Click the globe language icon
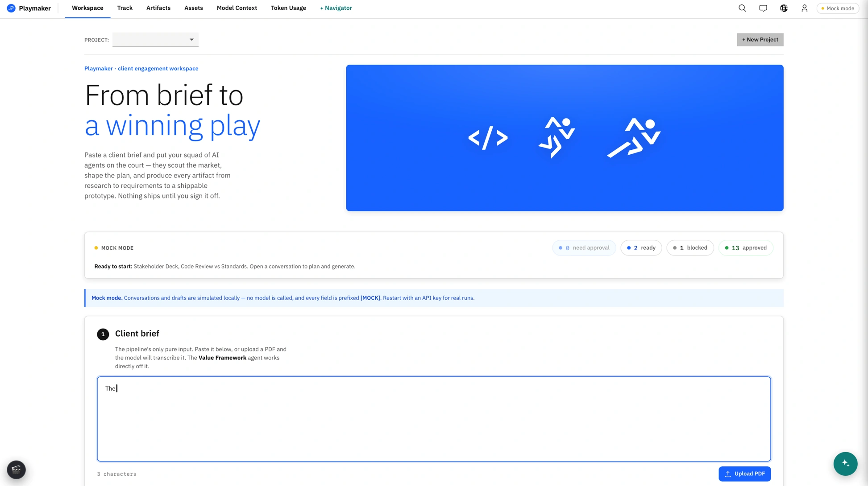868x486 pixels. click(x=784, y=8)
